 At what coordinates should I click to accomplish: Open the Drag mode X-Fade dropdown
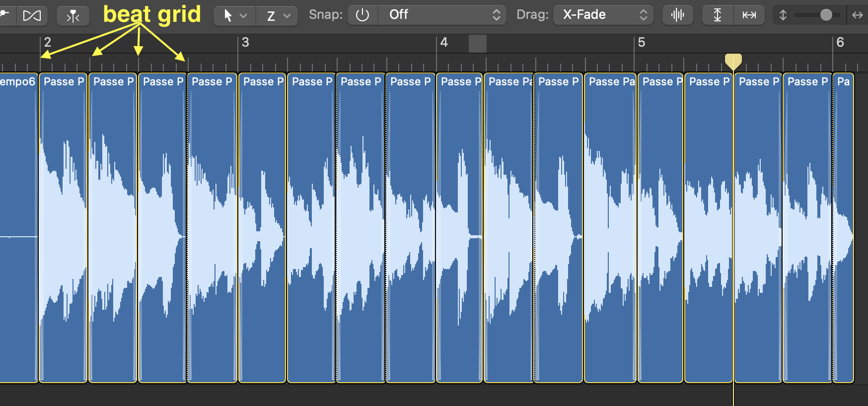[x=603, y=15]
